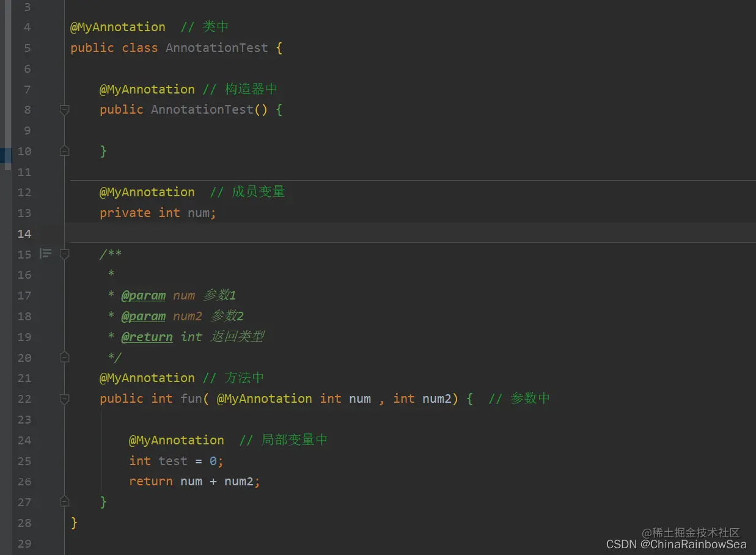Click the Javadoc text 参数1
Image resolution: width=756 pixels, height=555 pixels.
(x=220, y=295)
